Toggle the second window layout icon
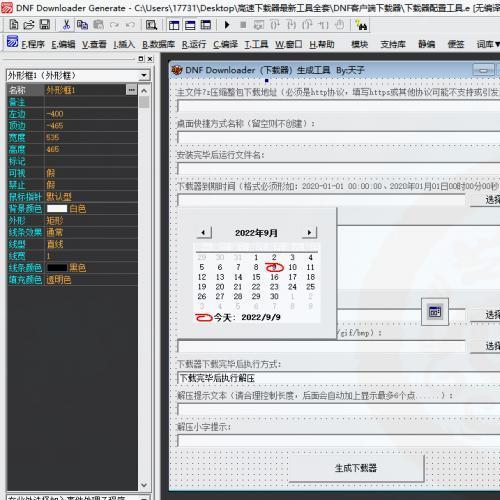The width and height of the screenshot is (500, 500). click(x=190, y=25)
